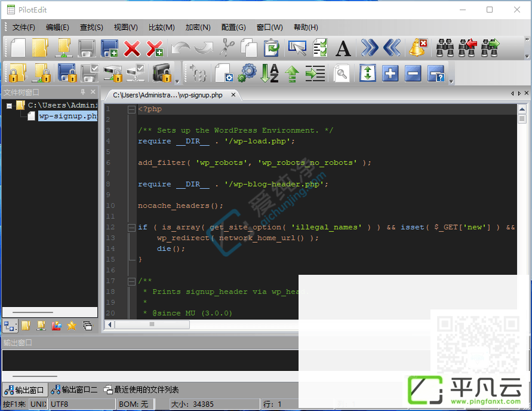Increase indent with right double chevron
532x411 pixels.
[370, 47]
